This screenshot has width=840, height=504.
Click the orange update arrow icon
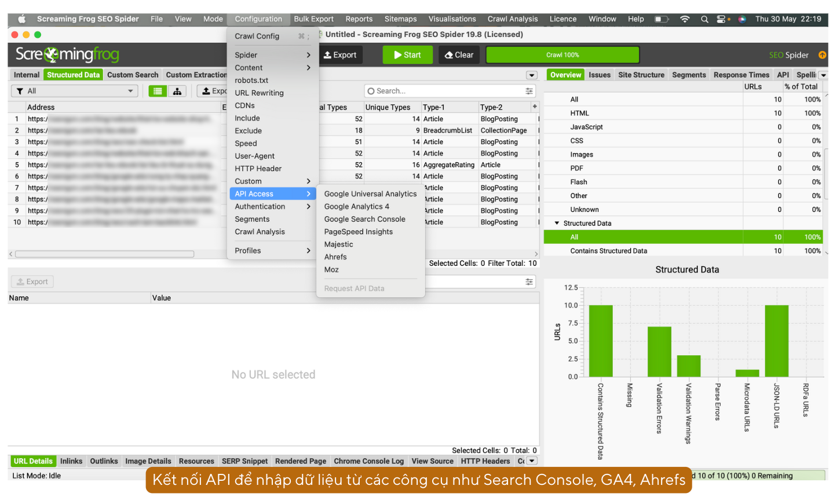tap(822, 55)
